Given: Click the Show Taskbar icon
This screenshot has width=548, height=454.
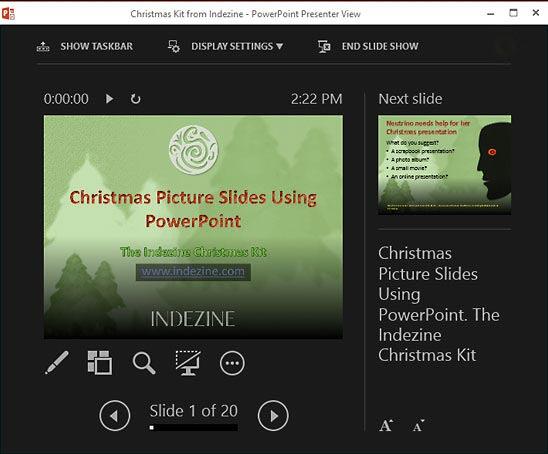Looking at the screenshot, I should coord(43,46).
